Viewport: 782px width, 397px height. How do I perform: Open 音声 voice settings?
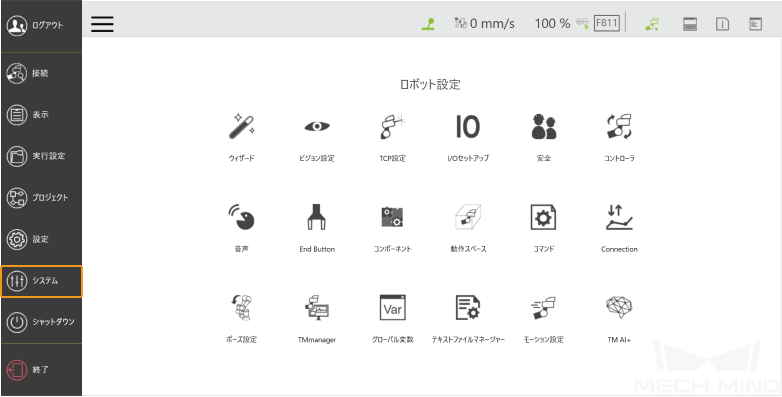(242, 217)
